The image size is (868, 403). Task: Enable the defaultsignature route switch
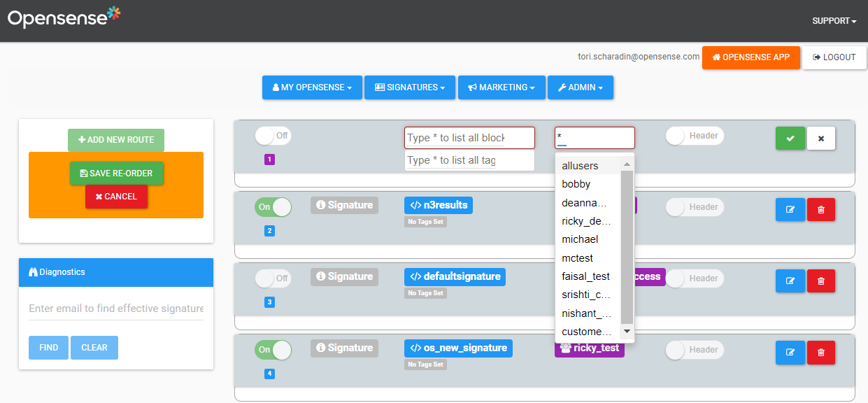point(273,278)
